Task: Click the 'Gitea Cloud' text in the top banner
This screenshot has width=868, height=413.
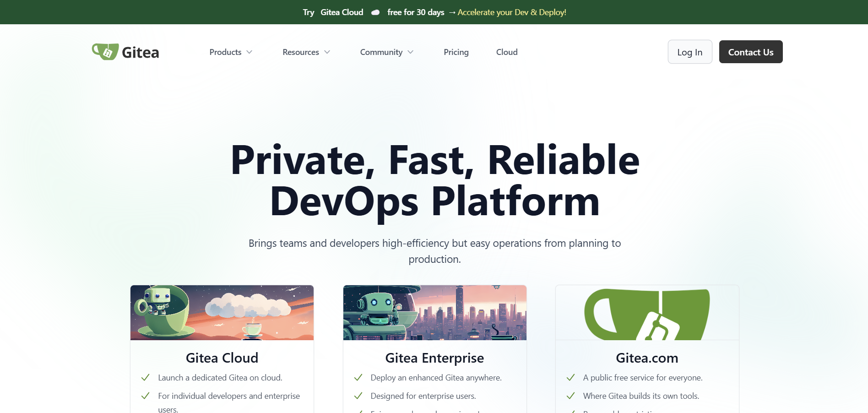Action: pyautogui.click(x=342, y=12)
